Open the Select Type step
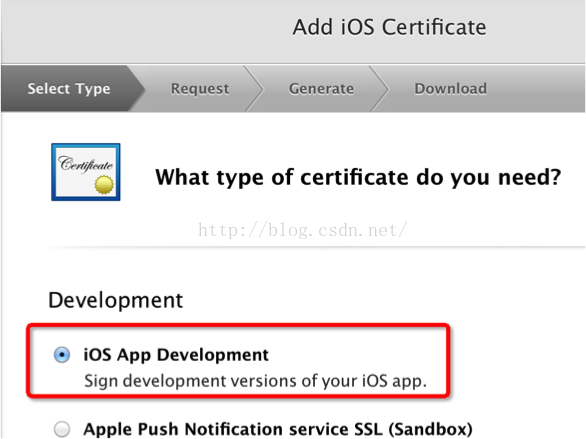Image resolution: width=586 pixels, height=439 pixels. tap(69, 89)
